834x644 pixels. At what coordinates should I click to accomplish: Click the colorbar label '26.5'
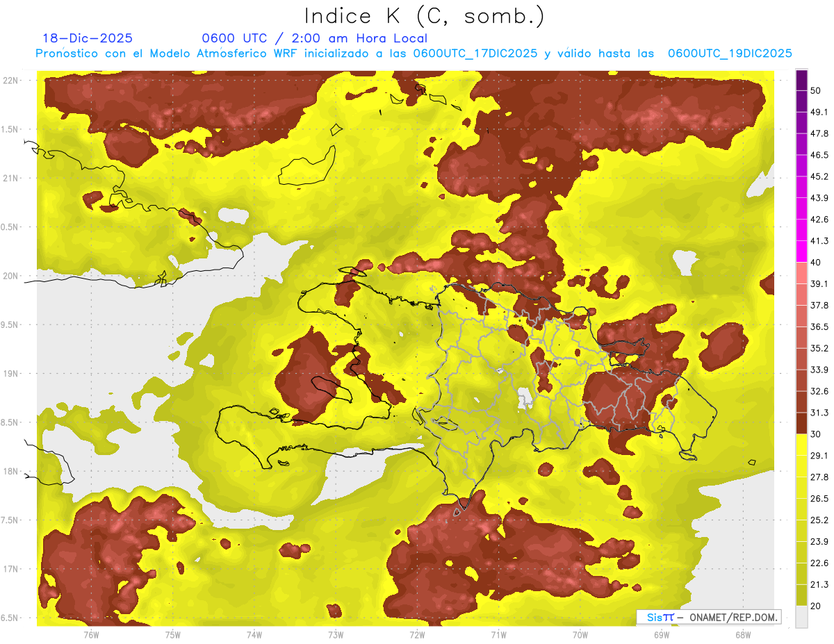point(819,498)
